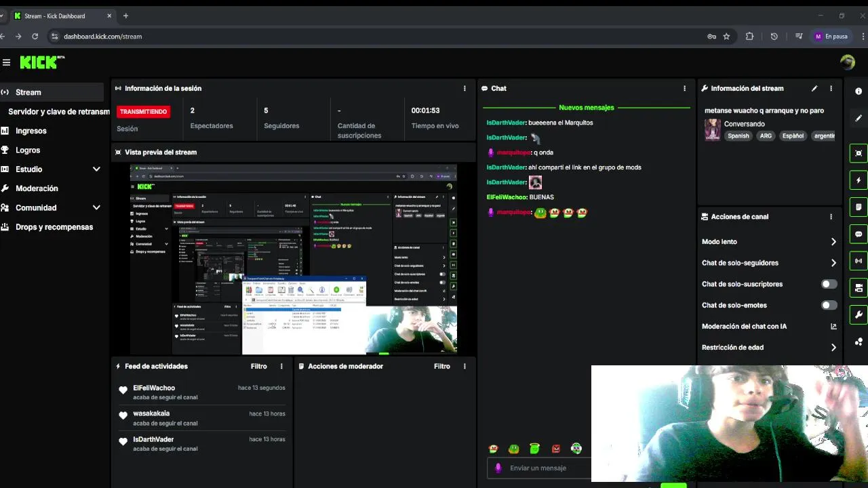Click the three-circles icon at the sidebar bottom

(859, 342)
